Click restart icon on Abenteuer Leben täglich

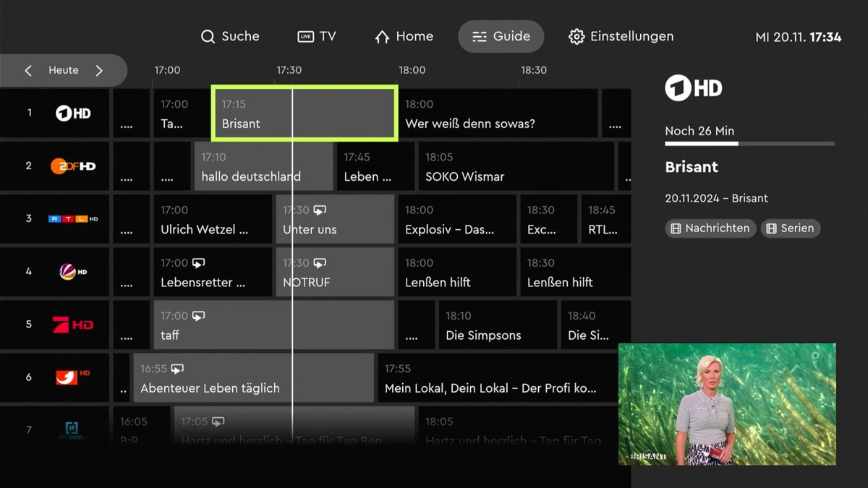pyautogui.click(x=177, y=368)
